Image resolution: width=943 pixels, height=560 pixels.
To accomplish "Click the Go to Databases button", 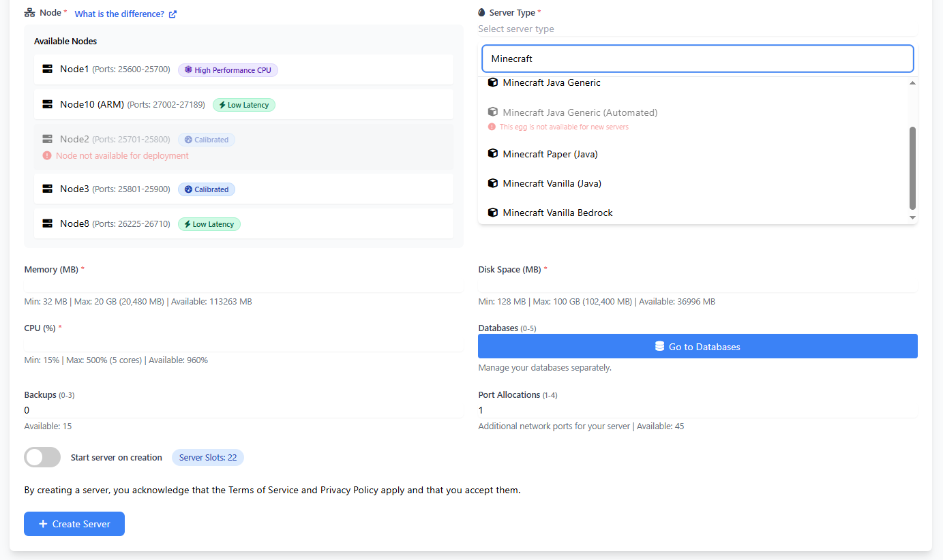I will click(x=698, y=346).
